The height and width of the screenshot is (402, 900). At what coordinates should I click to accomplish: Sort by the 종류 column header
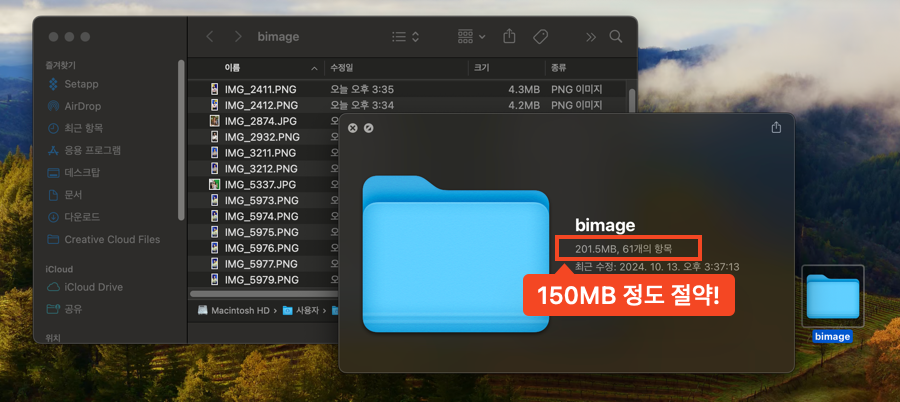pos(558,68)
